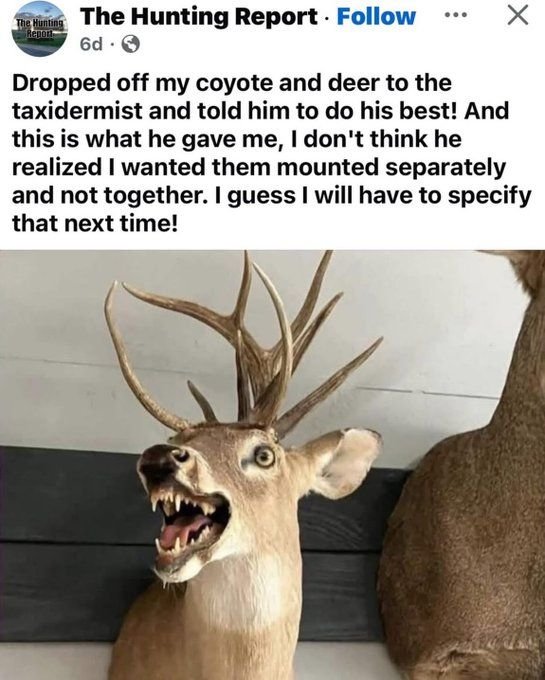Click the word taxidermist in caption

(77, 111)
